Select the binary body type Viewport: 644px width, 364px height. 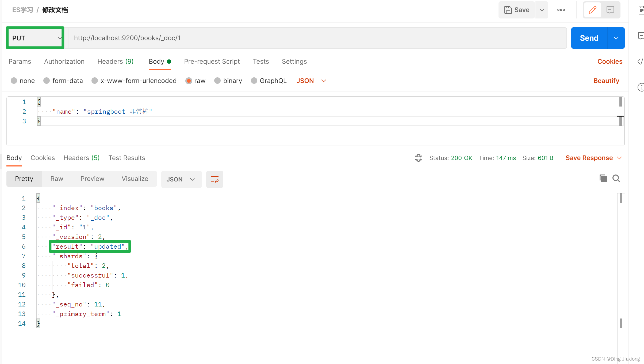pos(228,81)
